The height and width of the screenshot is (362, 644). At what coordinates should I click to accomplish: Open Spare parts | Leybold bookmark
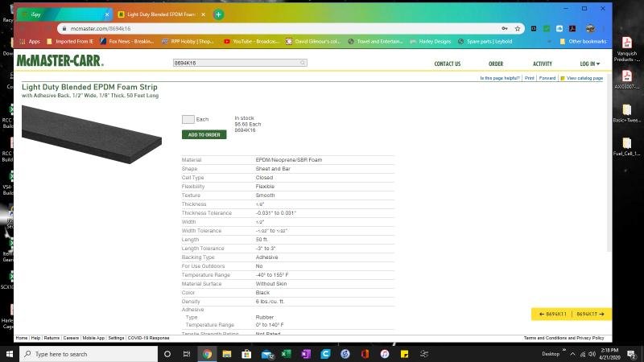(x=485, y=42)
